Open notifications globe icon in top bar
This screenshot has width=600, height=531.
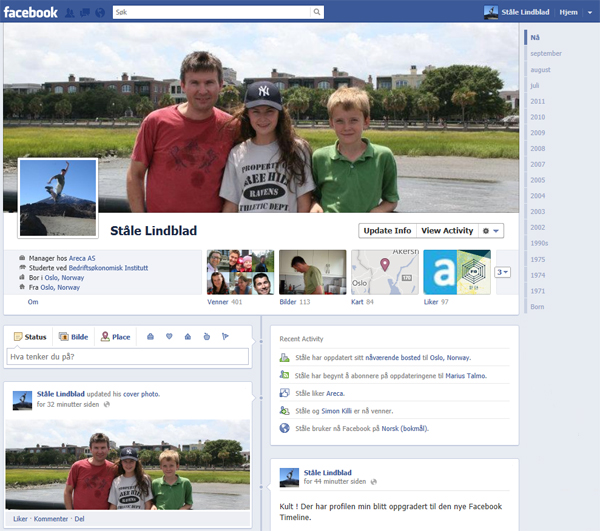pyautogui.click(x=100, y=13)
